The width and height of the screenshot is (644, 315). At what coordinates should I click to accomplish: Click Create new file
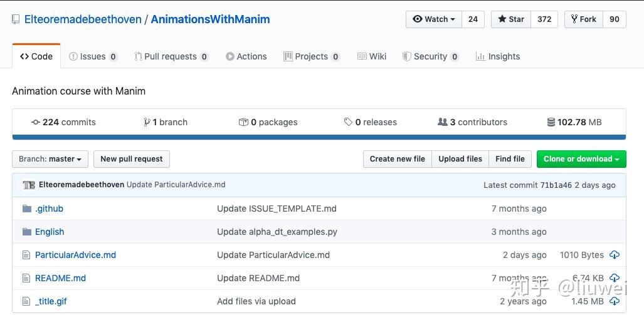click(397, 159)
